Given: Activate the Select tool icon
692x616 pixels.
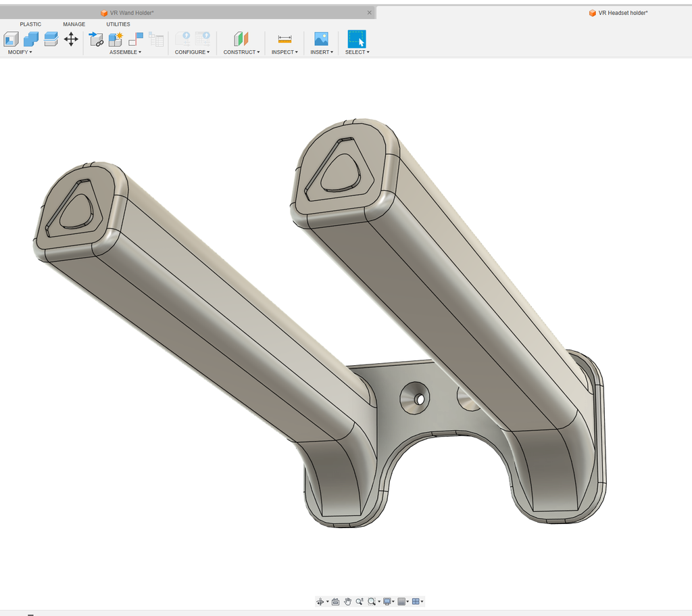Looking at the screenshot, I should tap(357, 39).
